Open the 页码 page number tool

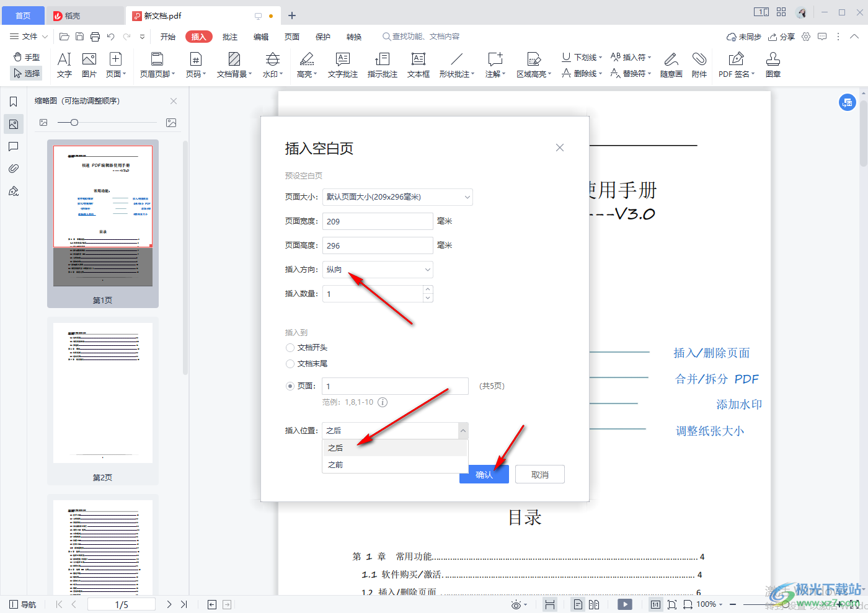coord(195,65)
